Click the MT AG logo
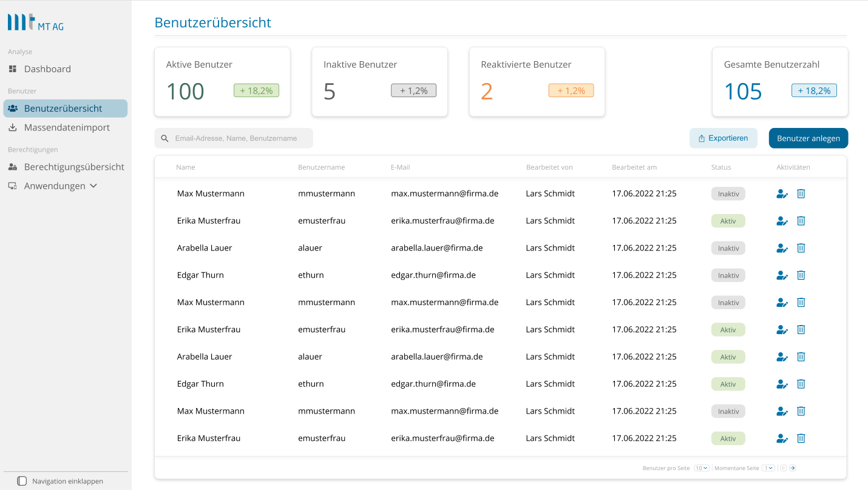Viewport: 868px width, 490px height. click(x=35, y=23)
